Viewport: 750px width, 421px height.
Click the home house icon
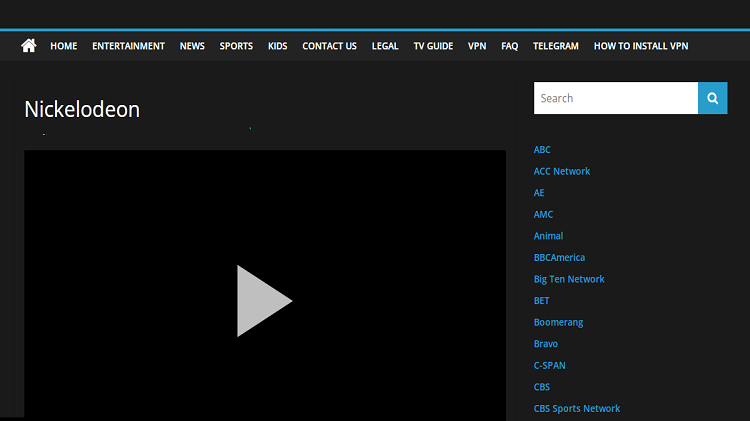pos(29,45)
